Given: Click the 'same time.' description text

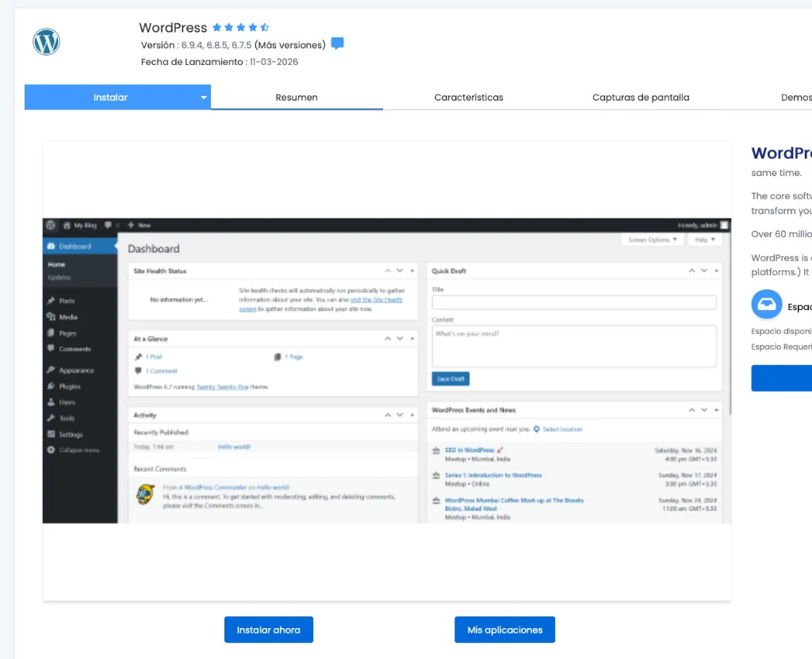Looking at the screenshot, I should 776,173.
